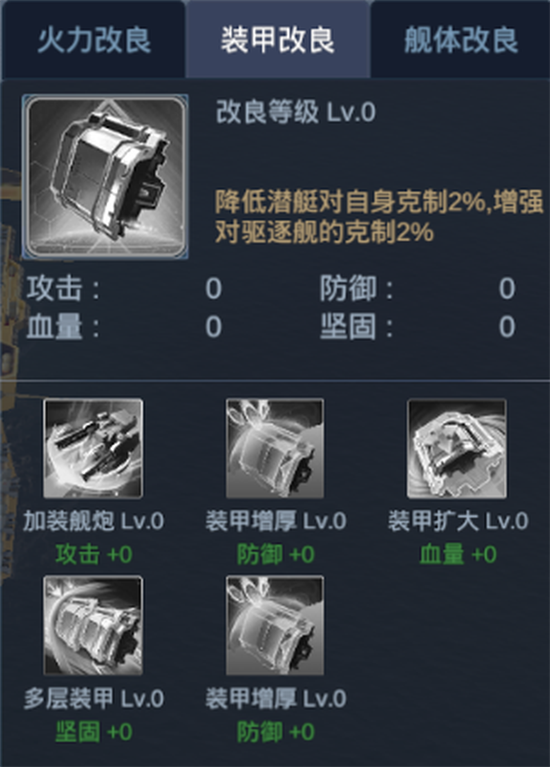
Task: Select the 多层装甲 layered armor icon
Action: point(93,626)
